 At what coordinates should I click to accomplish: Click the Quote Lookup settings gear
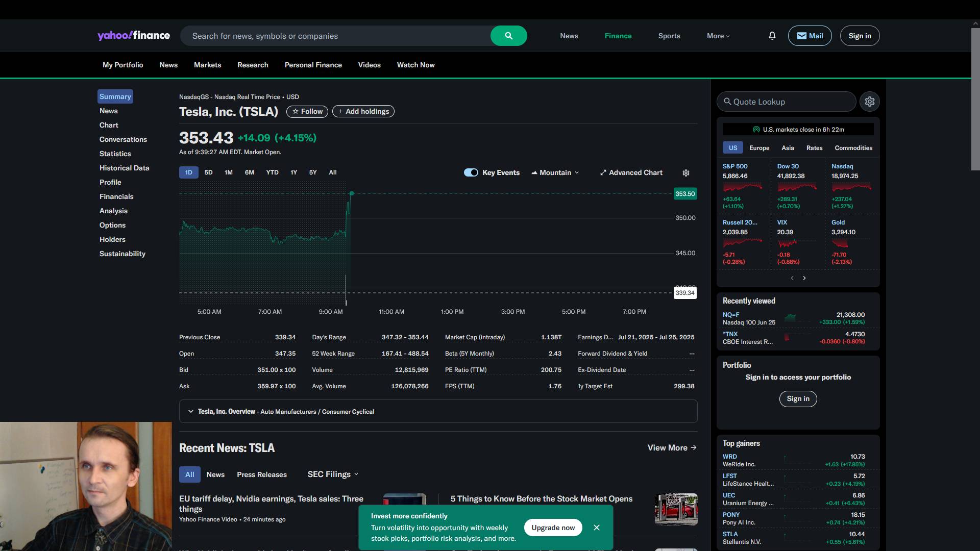point(870,102)
